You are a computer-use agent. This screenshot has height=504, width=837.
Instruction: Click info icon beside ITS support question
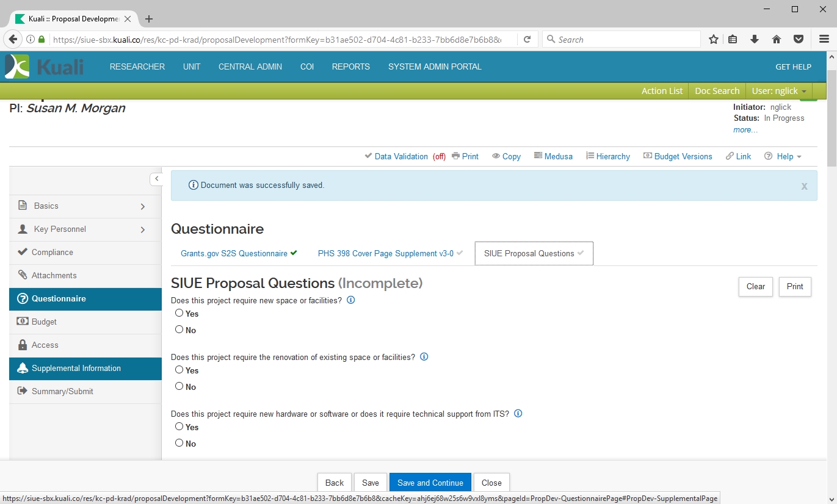[x=518, y=414]
